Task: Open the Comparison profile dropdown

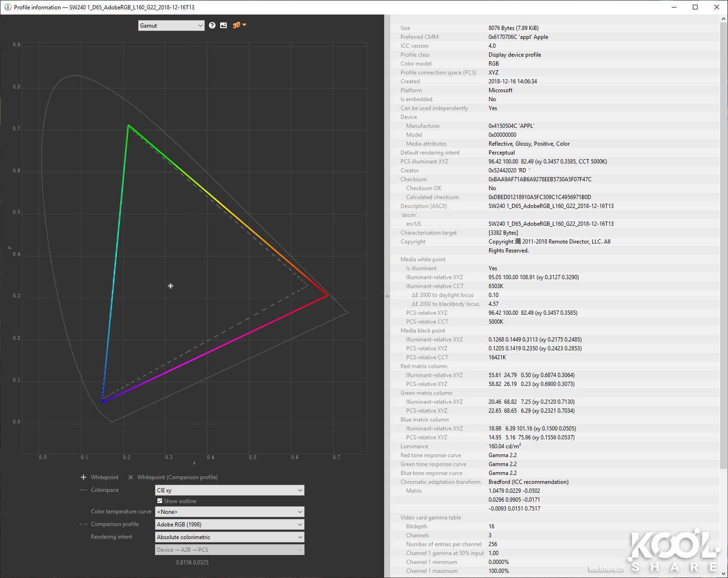Action: pos(230,524)
